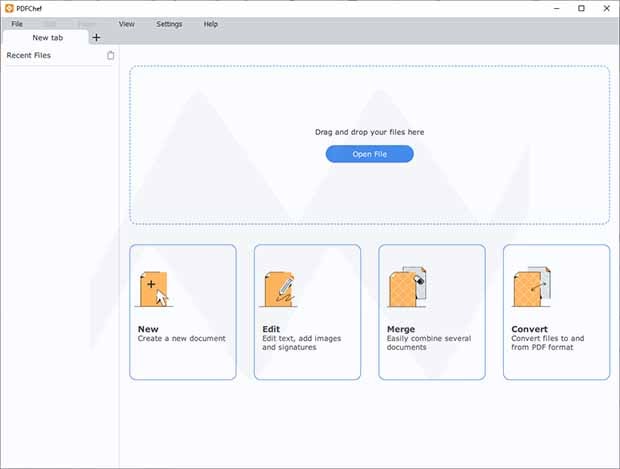
Task: Click the Recent Files panel header
Action: 29,56
